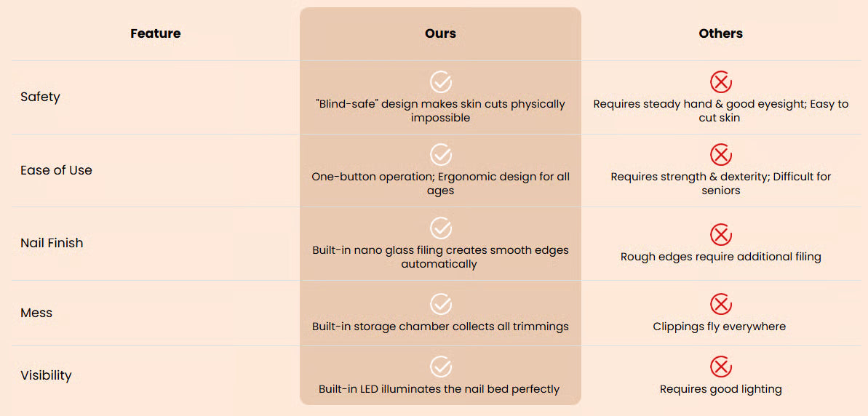Click the checkmark icon in Nail Finish row
Screen dimensions: 868x416
point(440,228)
